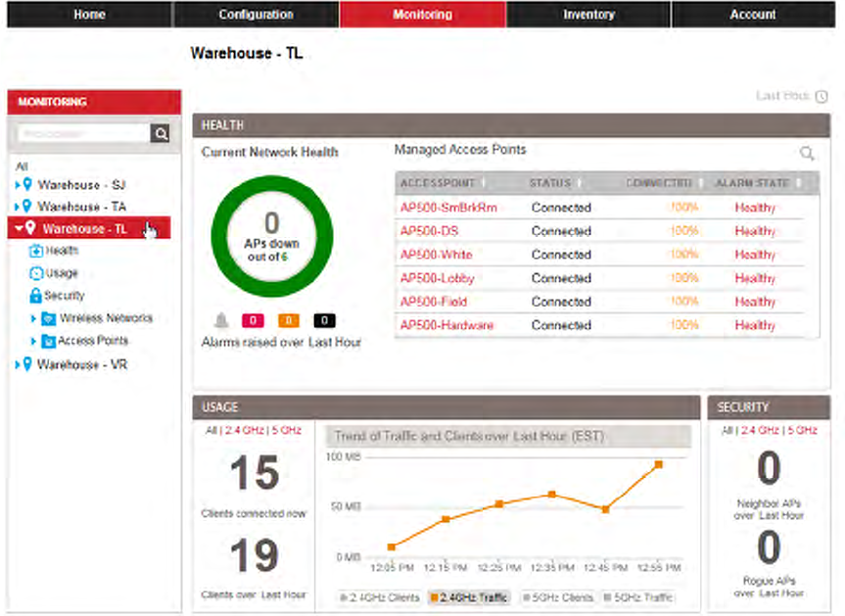Viewport: 845px width, 616px height.
Task: Switch to the Monitoring tab
Action: [423, 15]
